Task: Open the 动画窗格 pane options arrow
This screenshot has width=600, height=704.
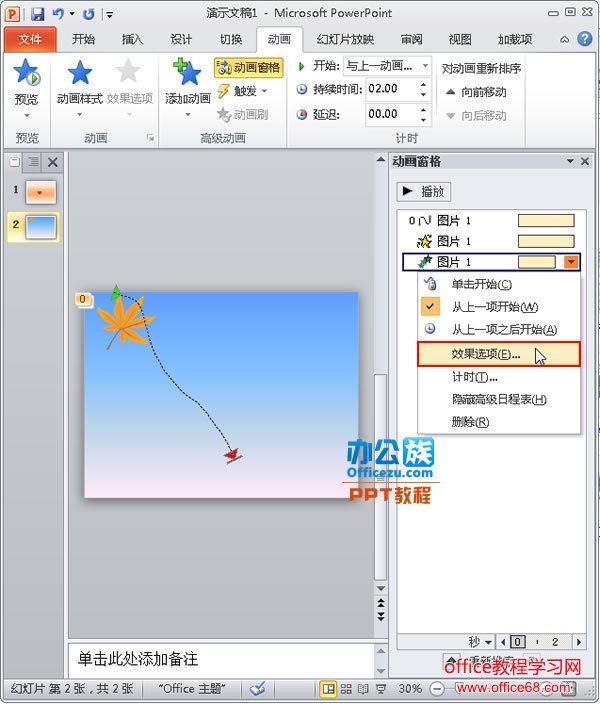Action: pyautogui.click(x=570, y=161)
